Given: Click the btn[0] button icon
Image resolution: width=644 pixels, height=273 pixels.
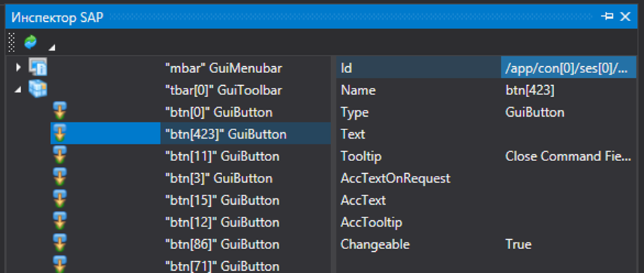Looking at the screenshot, I should pyautogui.click(x=60, y=111).
